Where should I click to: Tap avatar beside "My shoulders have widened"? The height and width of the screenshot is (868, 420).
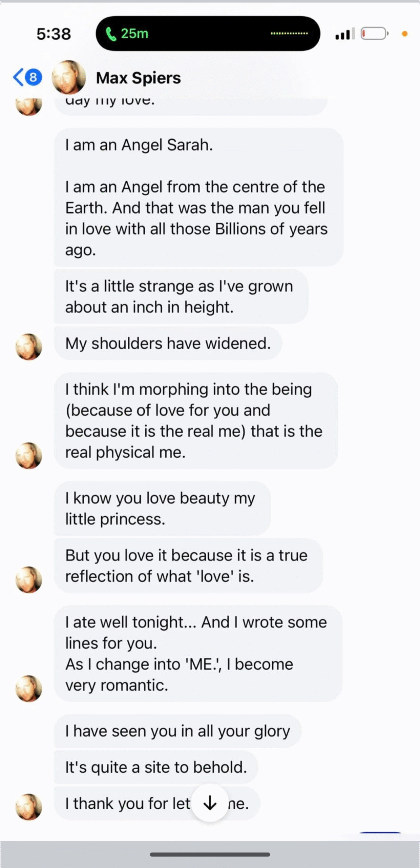(29, 347)
